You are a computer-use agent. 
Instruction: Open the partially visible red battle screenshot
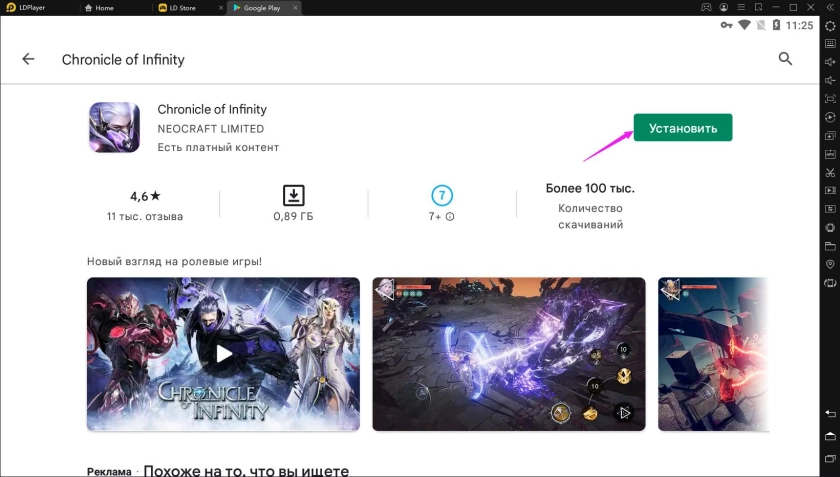713,354
